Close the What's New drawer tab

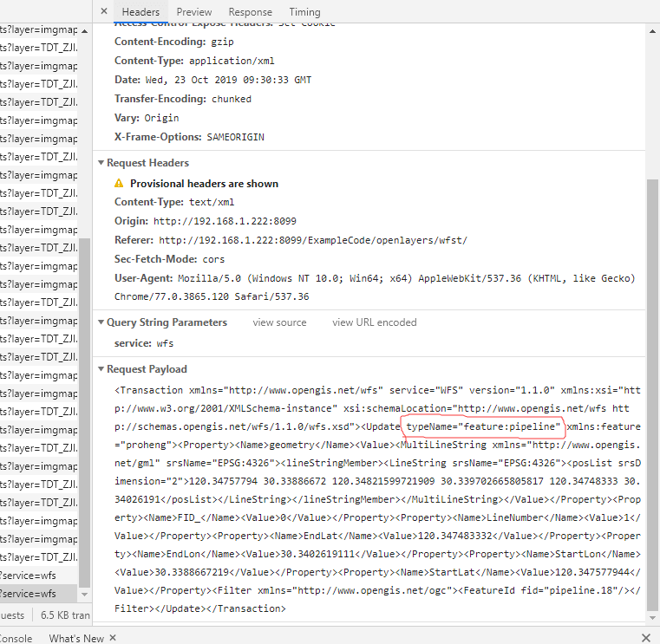coord(111,638)
